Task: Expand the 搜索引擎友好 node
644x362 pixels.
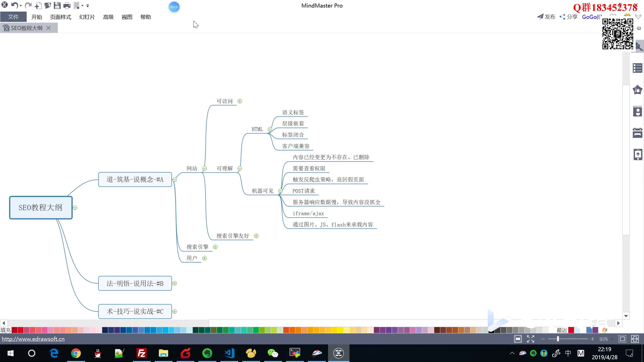Action: pyautogui.click(x=256, y=236)
